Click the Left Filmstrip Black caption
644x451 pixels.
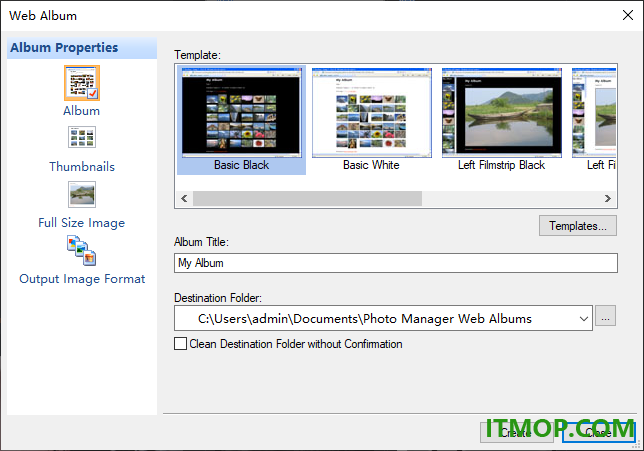[501, 165]
